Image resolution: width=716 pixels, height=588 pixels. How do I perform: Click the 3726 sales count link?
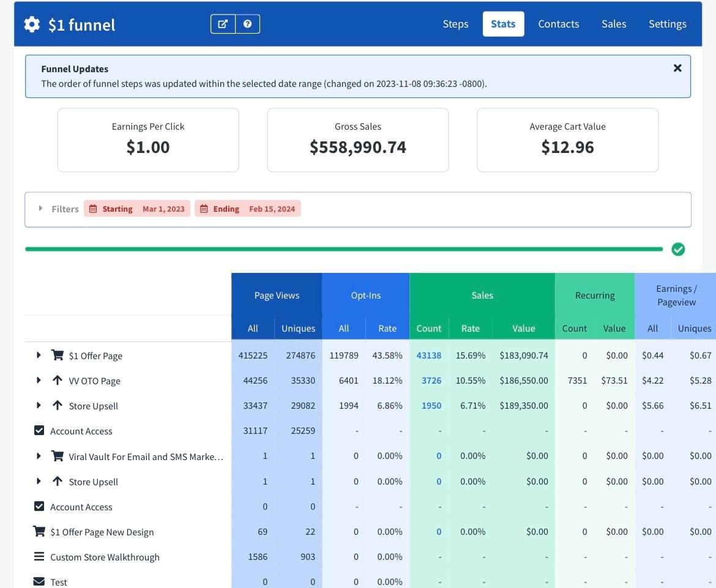coord(431,381)
